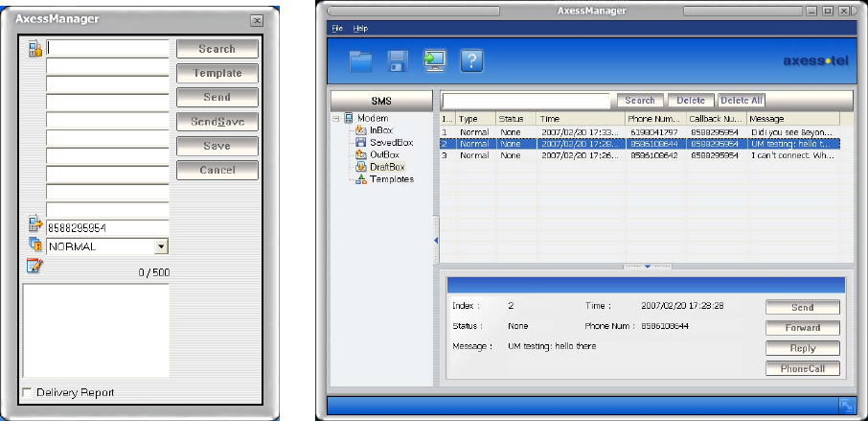Click the floppy disk save icon in the toolbar
This screenshot has width=868, height=421.
398,61
